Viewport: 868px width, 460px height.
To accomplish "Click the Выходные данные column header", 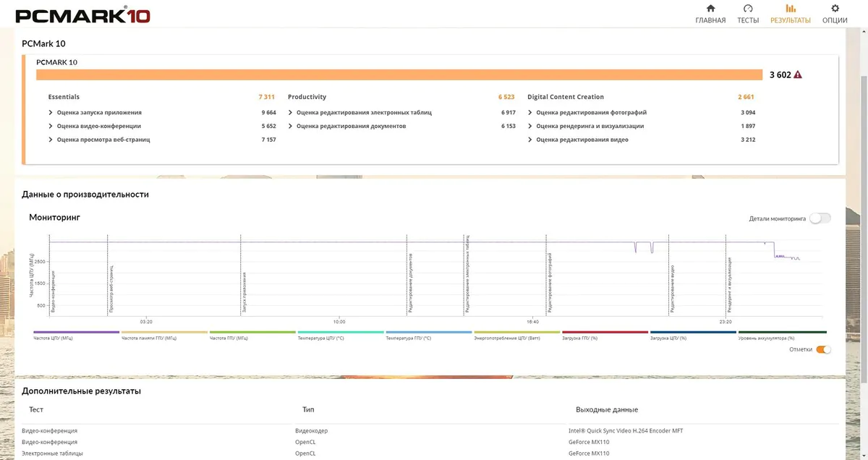I will (x=607, y=409).
